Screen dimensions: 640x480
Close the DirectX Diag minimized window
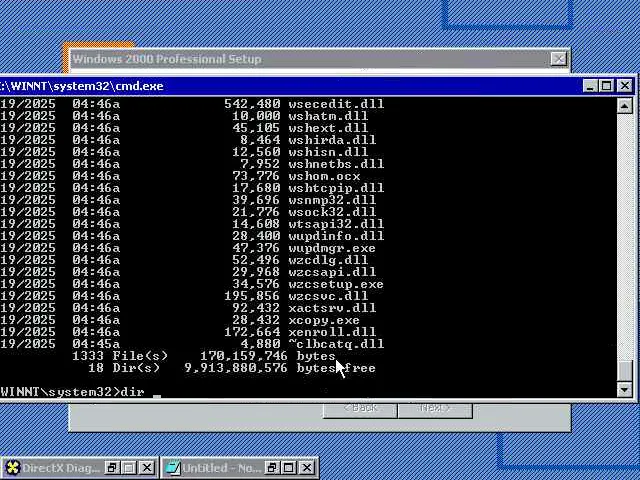click(x=147, y=468)
